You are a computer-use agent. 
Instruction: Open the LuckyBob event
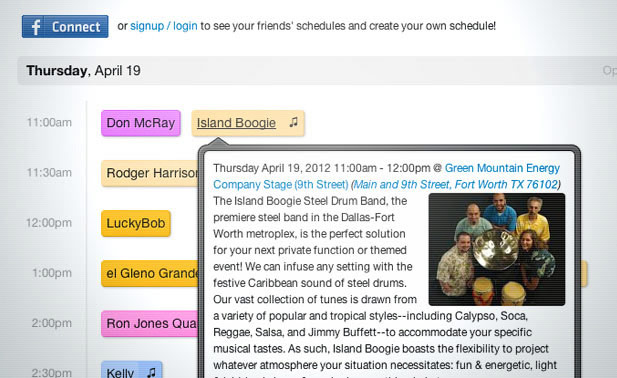coord(136,223)
